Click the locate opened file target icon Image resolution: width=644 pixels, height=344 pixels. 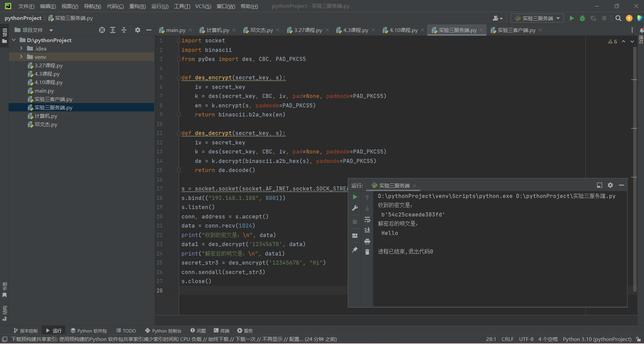coord(102,30)
